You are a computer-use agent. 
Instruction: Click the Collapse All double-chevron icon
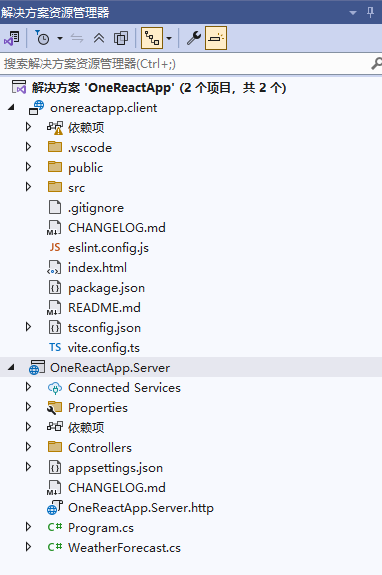[99, 38]
